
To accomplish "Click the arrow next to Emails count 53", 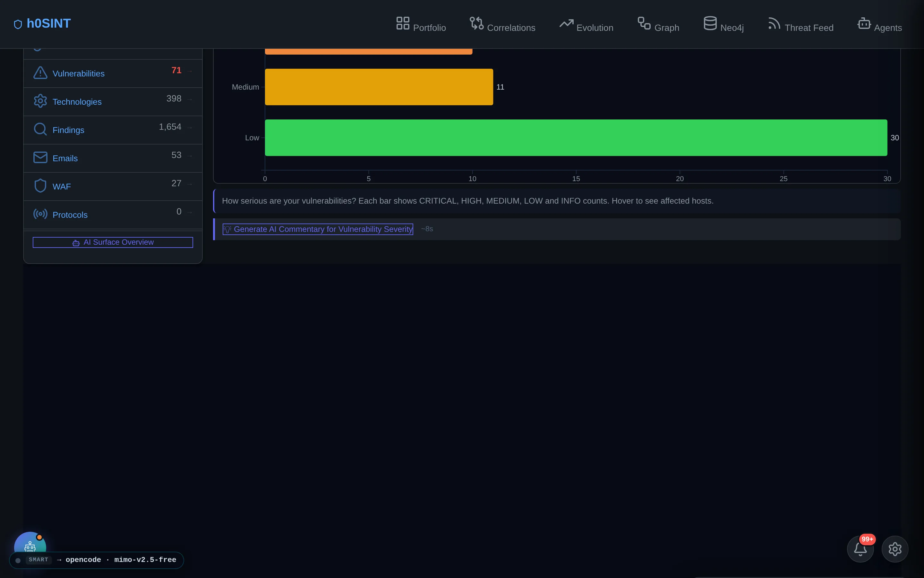I will [x=190, y=156].
